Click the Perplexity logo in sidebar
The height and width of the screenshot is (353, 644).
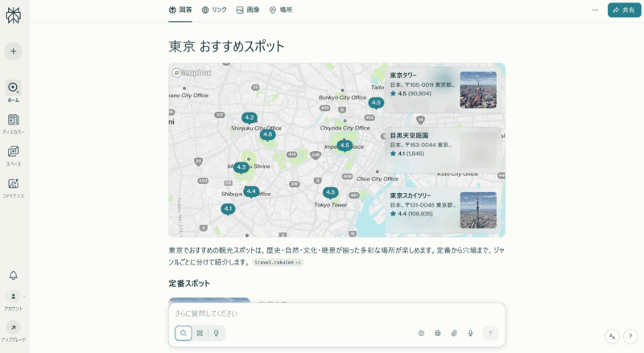point(13,15)
